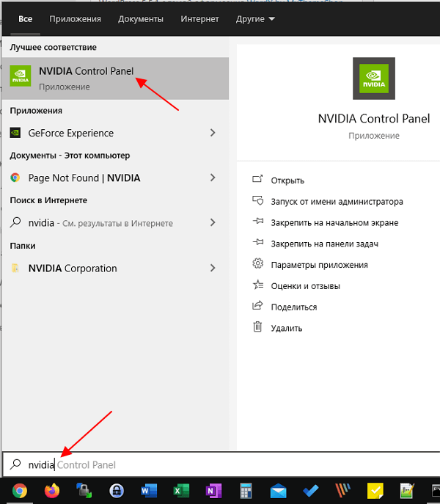This screenshot has width=440, height=504.
Task: Click the NVIDIA Corporation folder name
Action: coord(73,268)
